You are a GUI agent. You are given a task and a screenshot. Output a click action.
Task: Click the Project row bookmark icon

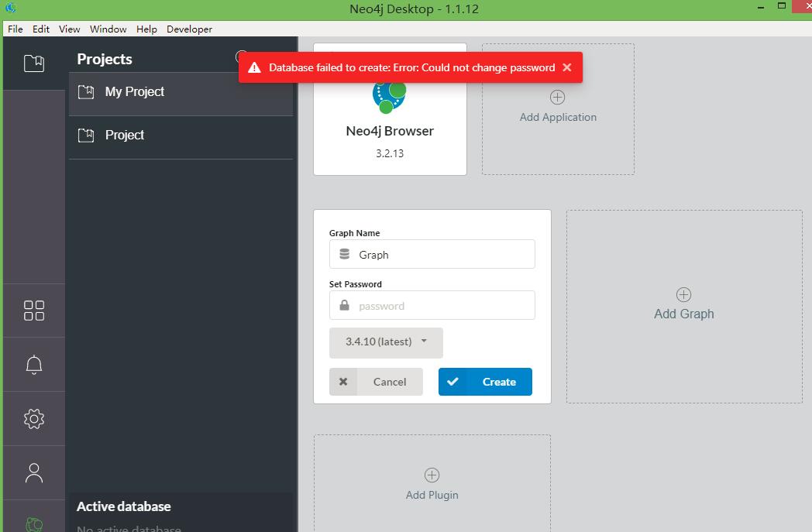pos(86,136)
